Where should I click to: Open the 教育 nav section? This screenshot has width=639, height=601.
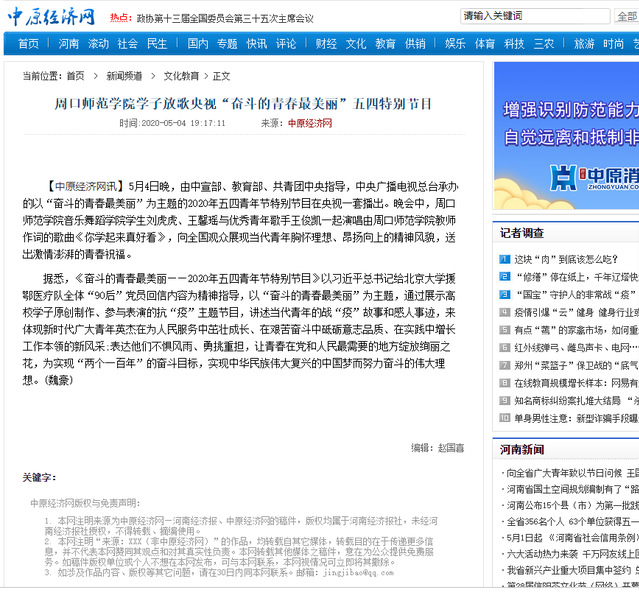coord(386,44)
